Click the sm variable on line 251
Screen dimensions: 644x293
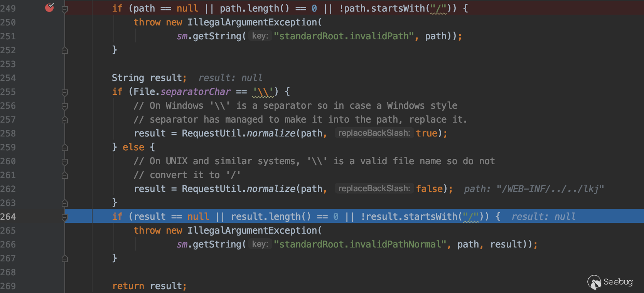point(182,36)
